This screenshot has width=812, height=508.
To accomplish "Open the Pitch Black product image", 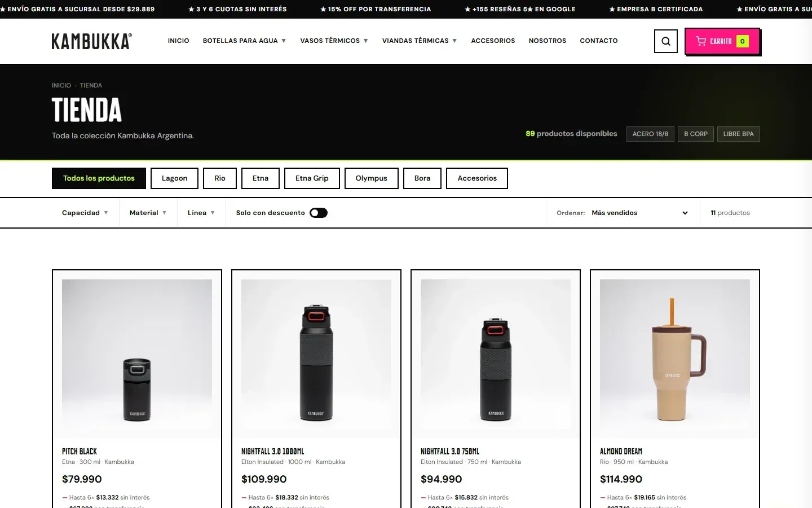I will pos(137,354).
